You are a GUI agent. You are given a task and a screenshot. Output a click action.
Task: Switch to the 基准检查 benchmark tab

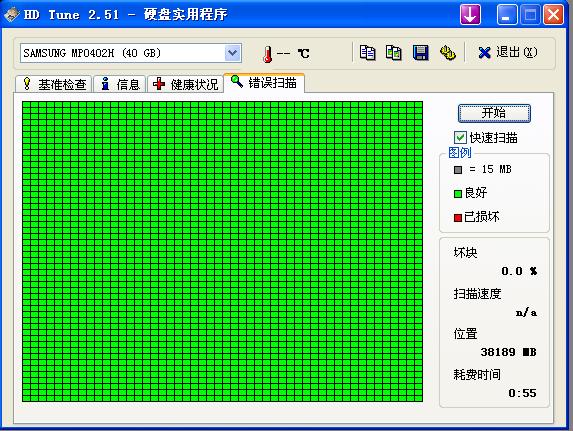(53, 84)
